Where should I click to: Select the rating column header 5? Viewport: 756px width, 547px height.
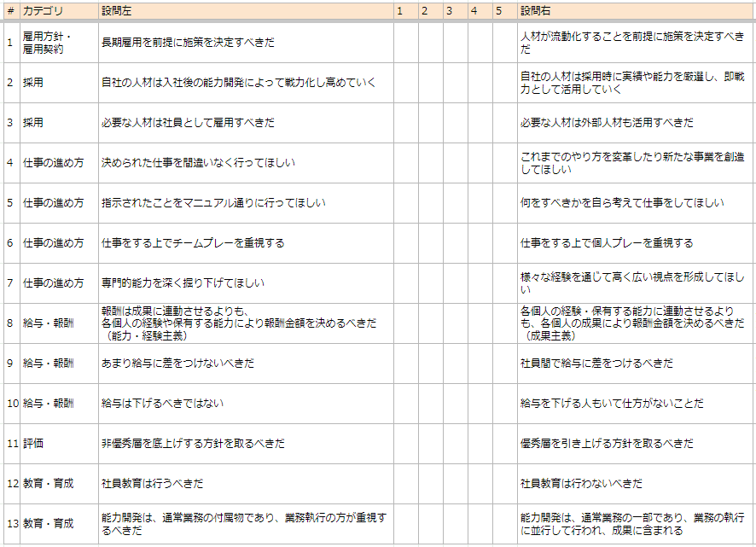coord(505,11)
